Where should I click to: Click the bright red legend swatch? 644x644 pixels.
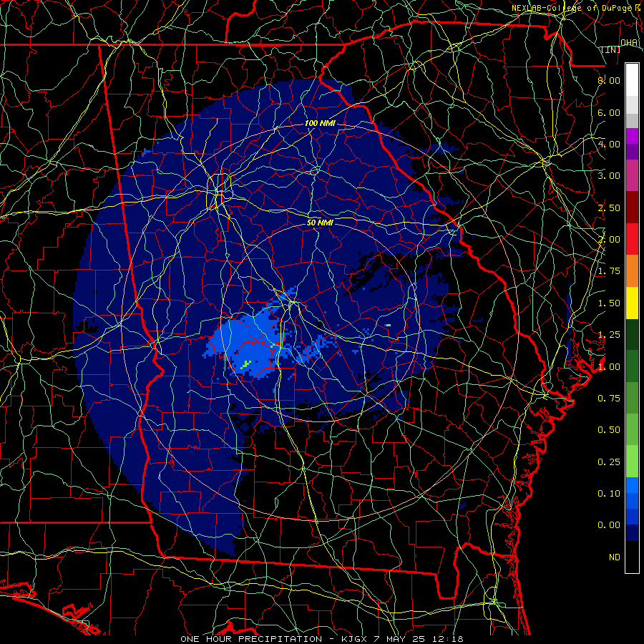[632, 239]
